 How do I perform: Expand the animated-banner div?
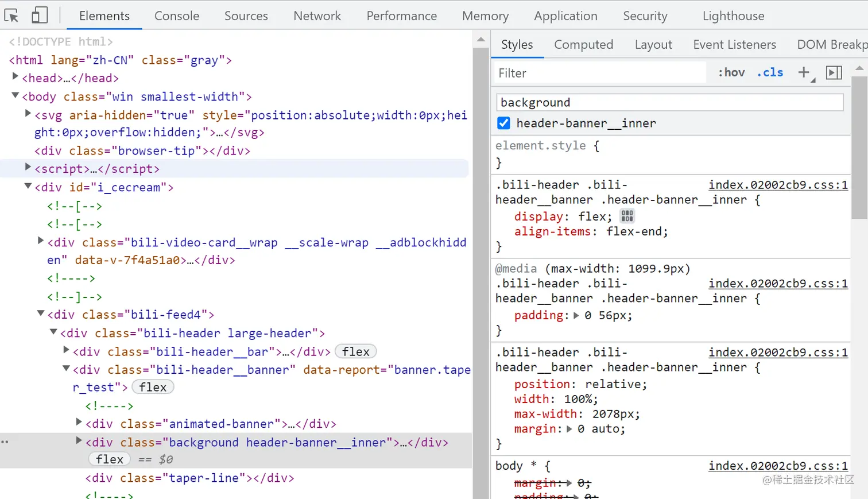pos(79,422)
